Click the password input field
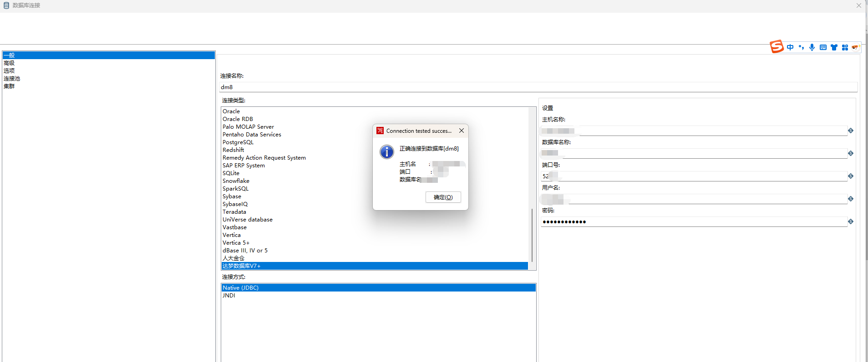The image size is (868, 362). coord(694,222)
